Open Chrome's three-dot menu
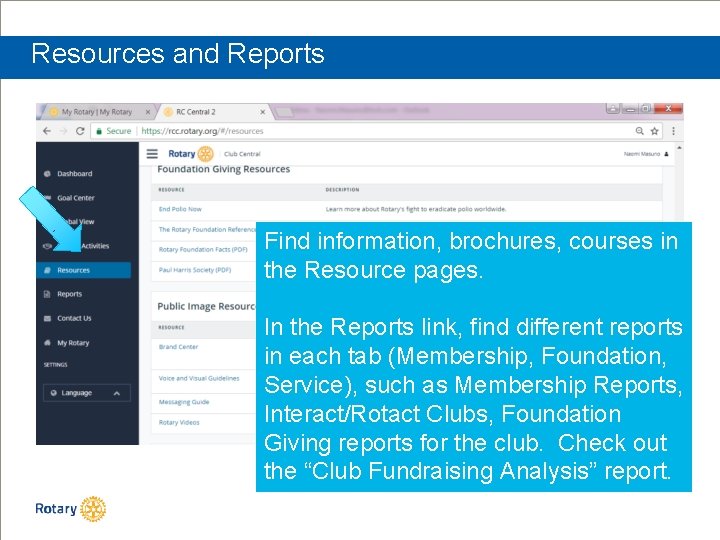The height and width of the screenshot is (540, 720). [x=673, y=131]
